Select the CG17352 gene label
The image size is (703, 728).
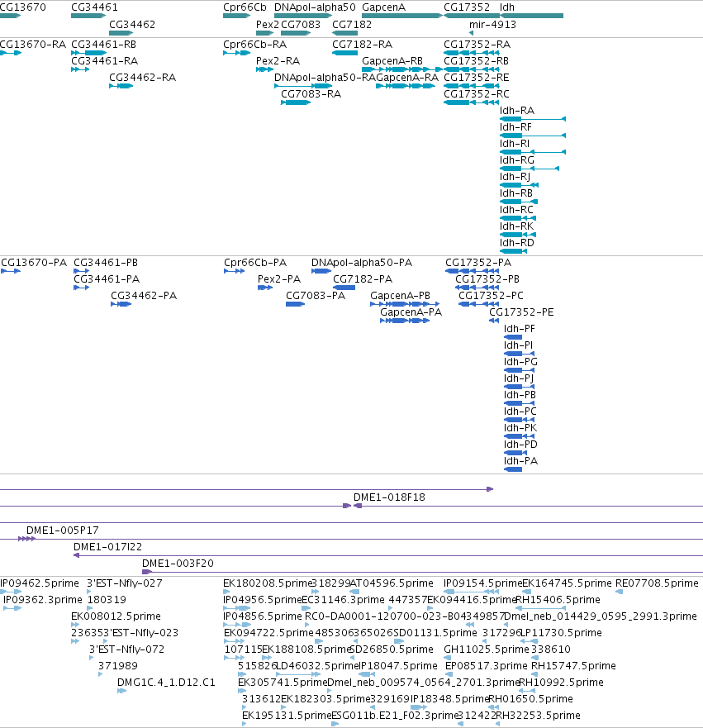point(467,7)
